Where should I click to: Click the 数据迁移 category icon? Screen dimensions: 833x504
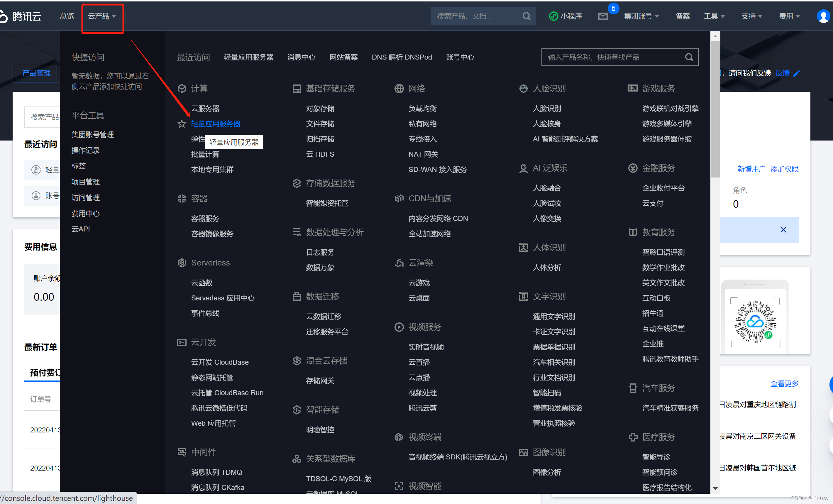pos(297,297)
